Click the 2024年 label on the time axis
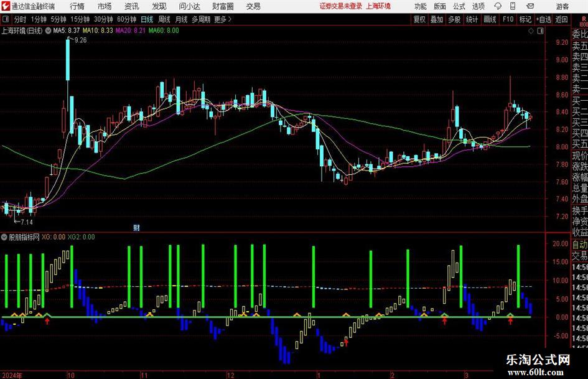 (12, 375)
